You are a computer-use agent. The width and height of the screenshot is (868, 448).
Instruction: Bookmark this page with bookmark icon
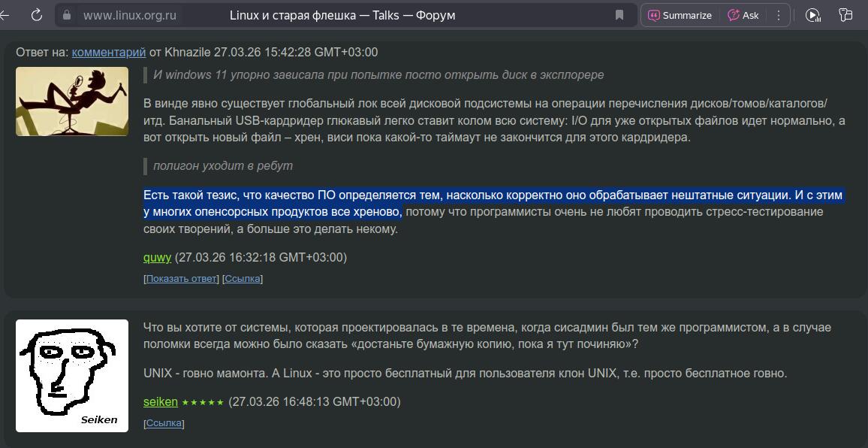click(619, 15)
